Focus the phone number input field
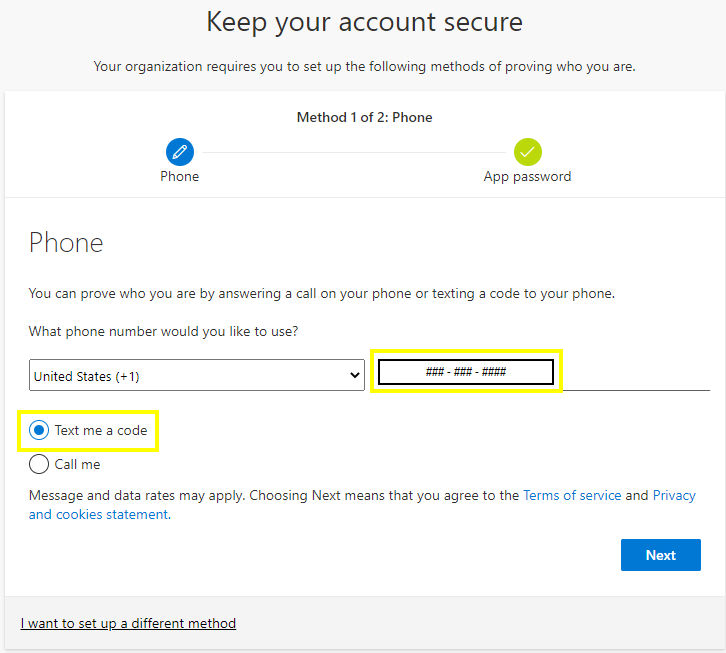Viewport: 726px width, 653px height. 466,372
